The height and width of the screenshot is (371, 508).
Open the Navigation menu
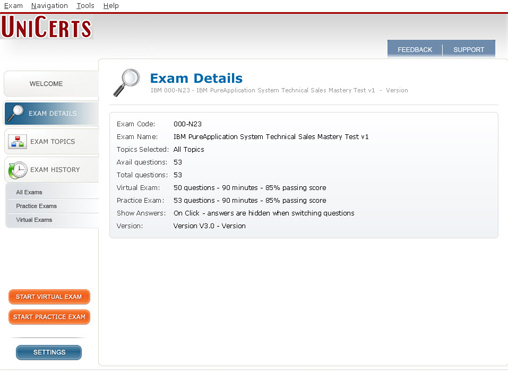49,6
